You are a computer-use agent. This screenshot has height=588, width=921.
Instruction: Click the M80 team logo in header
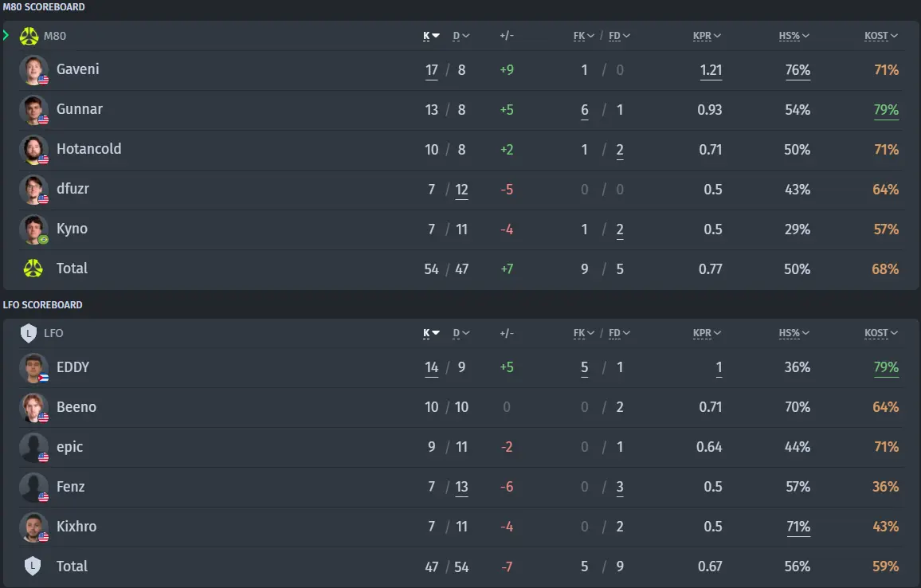click(29, 36)
